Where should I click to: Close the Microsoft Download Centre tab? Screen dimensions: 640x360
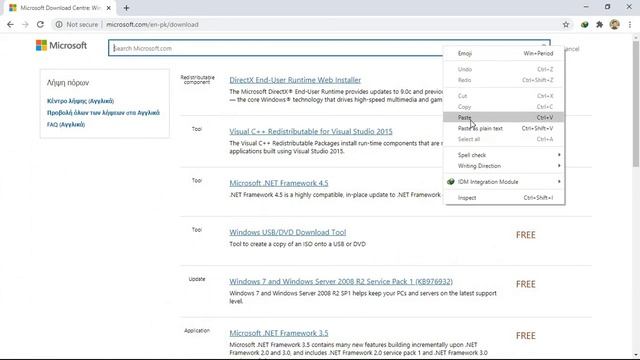pos(108,8)
